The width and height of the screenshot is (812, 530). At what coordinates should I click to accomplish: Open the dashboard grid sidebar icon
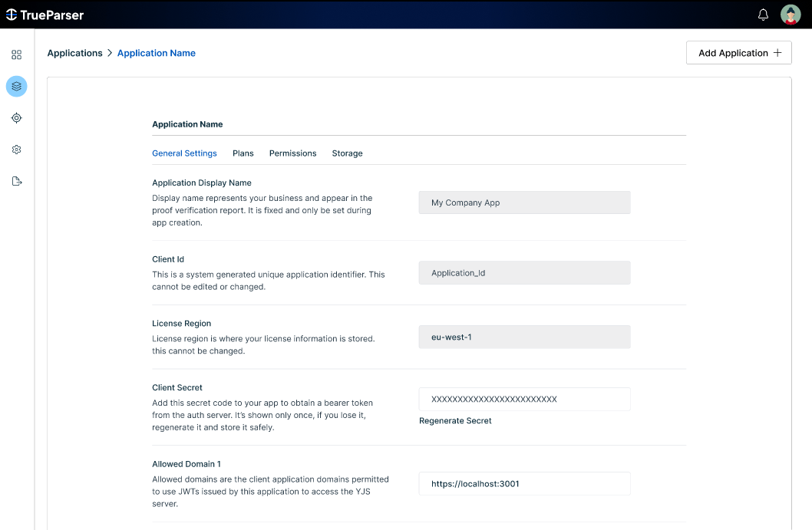coord(17,55)
